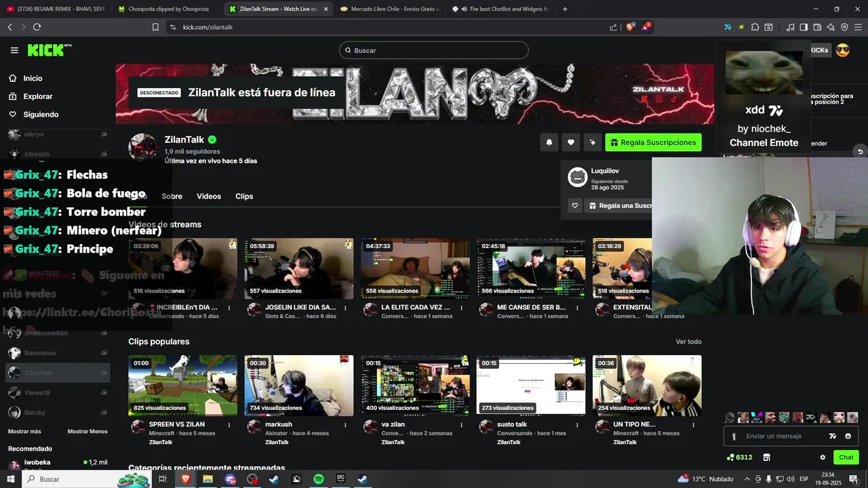Click the green Chat send button
Screen dimensions: 868x488
click(x=846, y=457)
